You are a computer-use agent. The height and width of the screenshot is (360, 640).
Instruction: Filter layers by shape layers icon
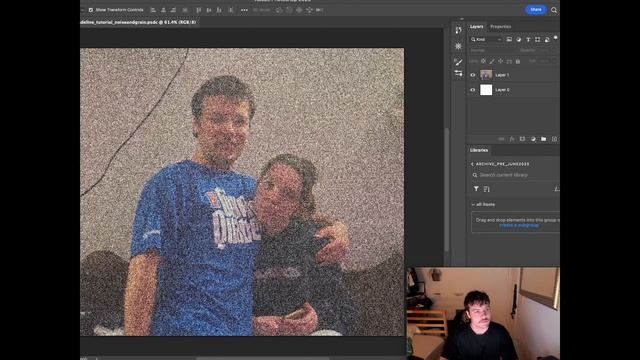click(x=538, y=39)
